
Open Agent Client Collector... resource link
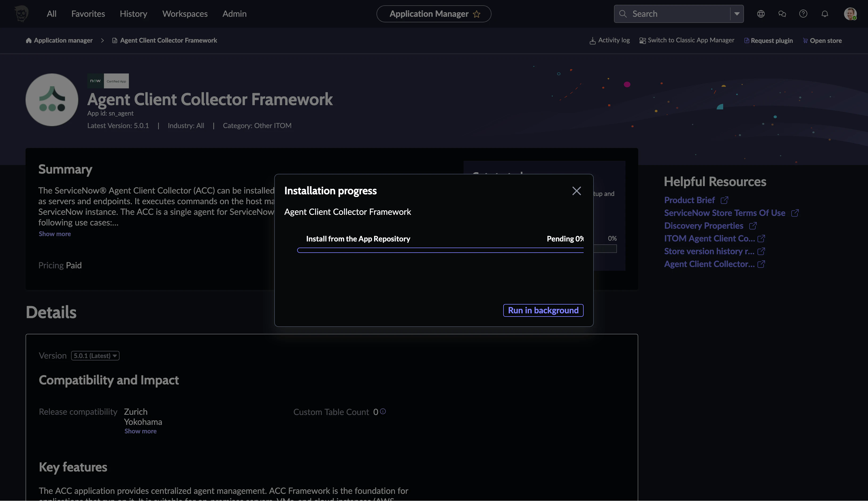pos(709,264)
